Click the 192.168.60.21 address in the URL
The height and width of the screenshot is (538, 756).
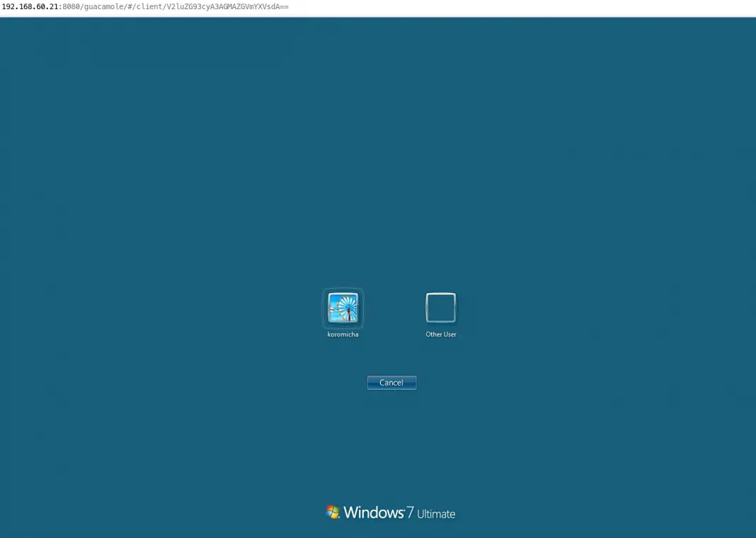30,7
